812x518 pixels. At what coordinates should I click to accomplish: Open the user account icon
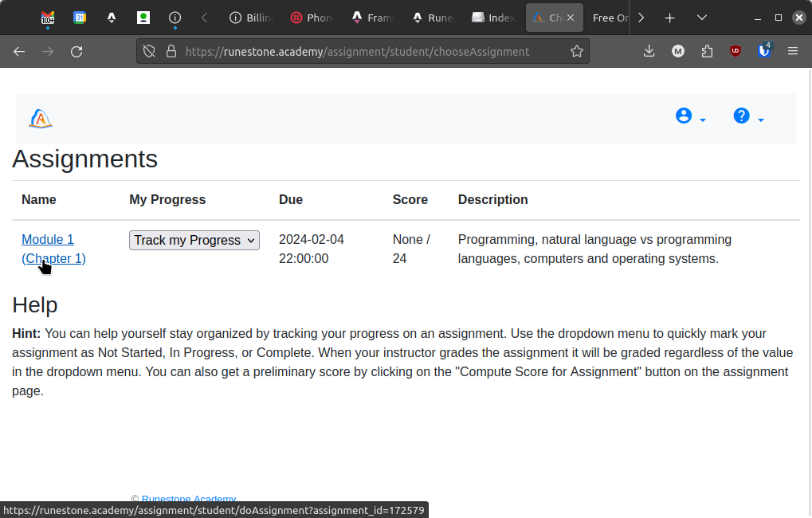click(x=683, y=115)
